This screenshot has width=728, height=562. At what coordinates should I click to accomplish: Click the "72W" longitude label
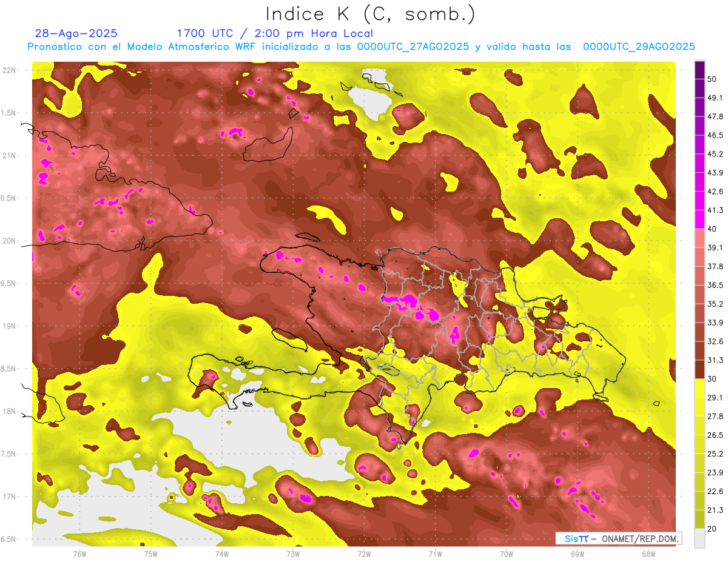[x=364, y=554]
